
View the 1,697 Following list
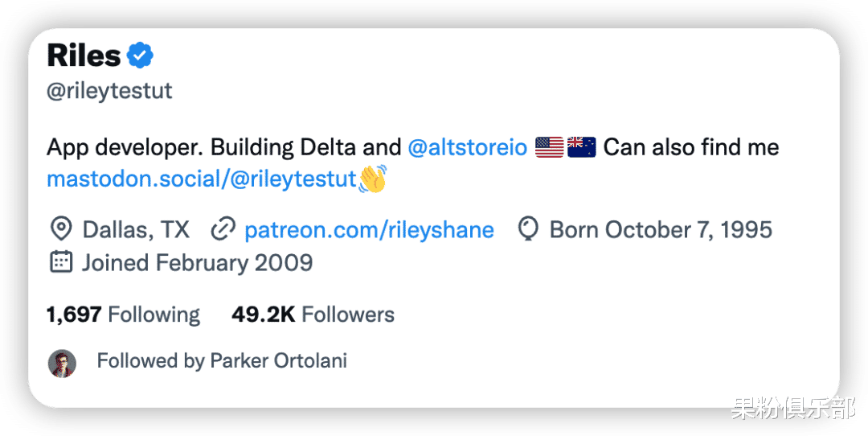123,315
